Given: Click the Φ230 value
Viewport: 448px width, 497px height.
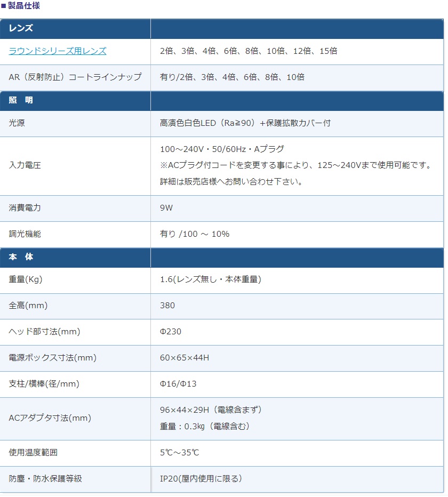Looking at the screenshot, I should [x=171, y=332].
